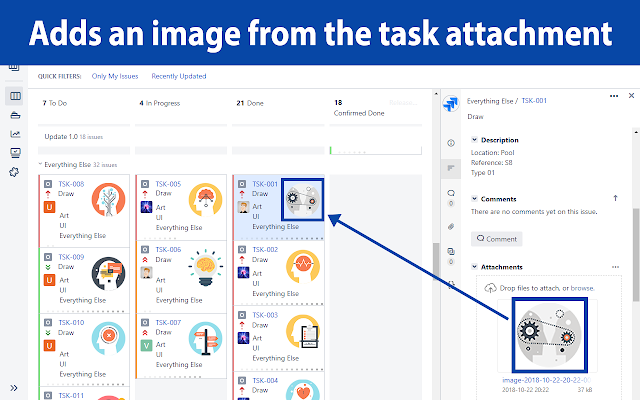The image size is (640, 400).
Task: Close the issue detail panel
Action: (631, 96)
